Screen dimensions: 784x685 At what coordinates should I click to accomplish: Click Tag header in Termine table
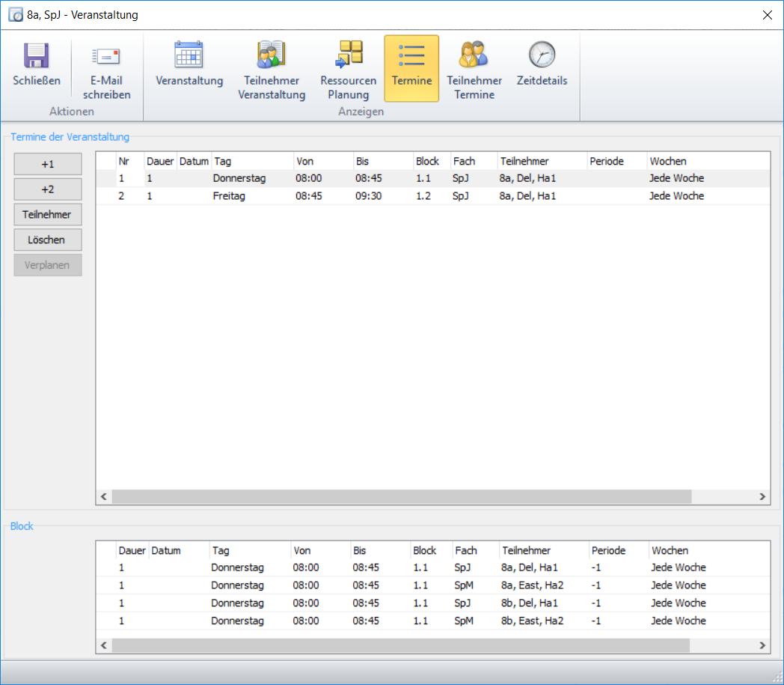coord(253,161)
